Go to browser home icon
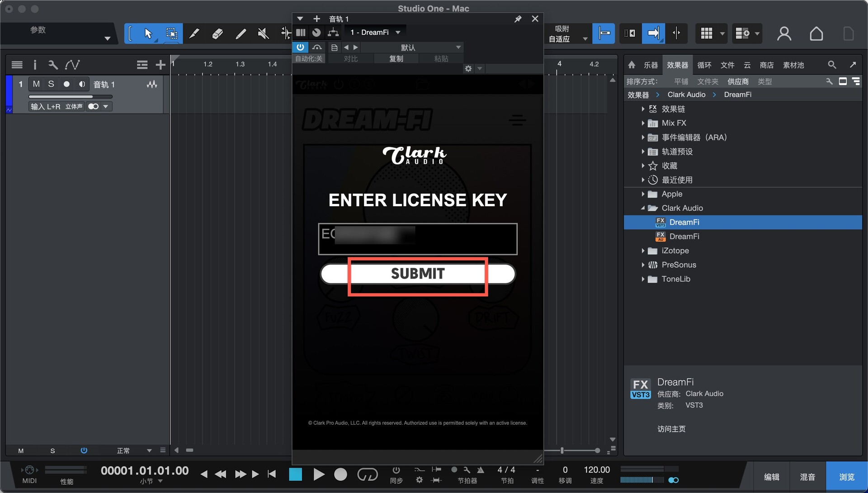The image size is (868, 493). (x=632, y=65)
